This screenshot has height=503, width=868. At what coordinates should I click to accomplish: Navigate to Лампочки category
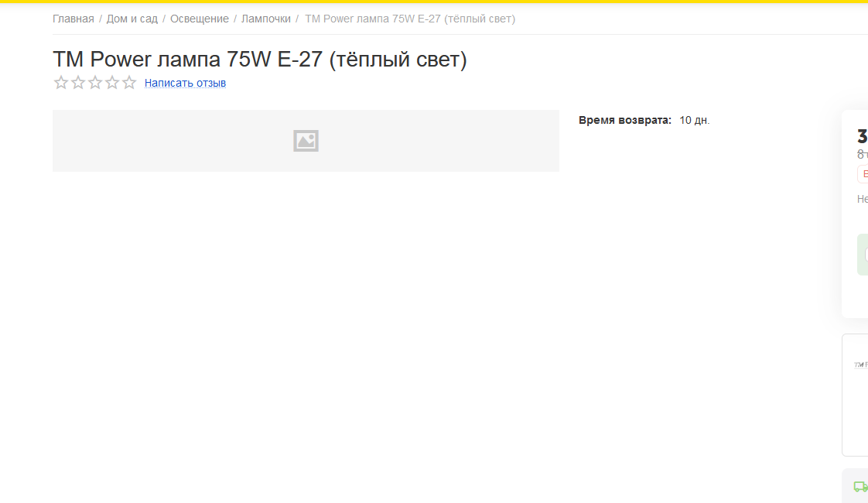265,19
